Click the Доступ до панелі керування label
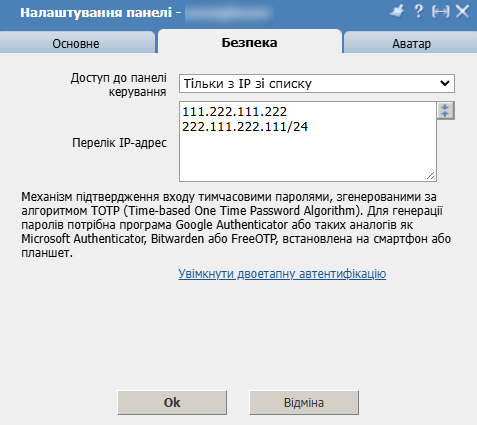The image size is (477, 425). [x=119, y=85]
